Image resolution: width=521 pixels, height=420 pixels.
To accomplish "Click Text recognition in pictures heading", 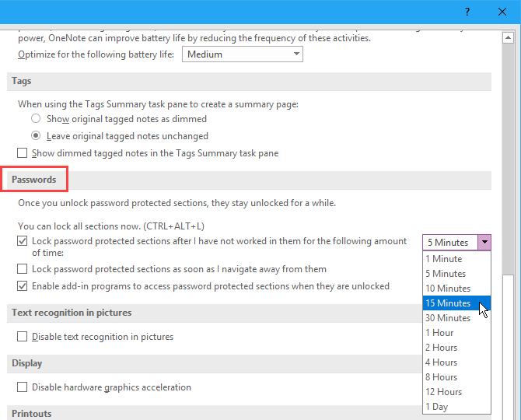I will click(72, 313).
